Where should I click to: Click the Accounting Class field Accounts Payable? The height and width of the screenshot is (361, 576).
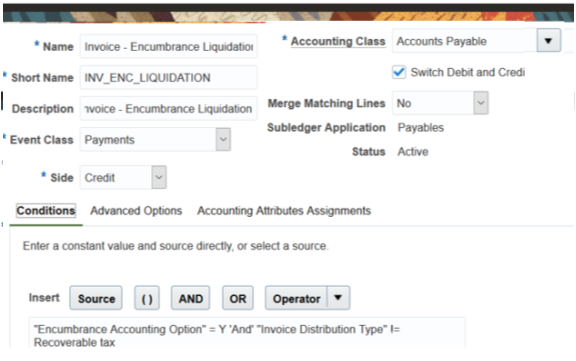click(464, 41)
